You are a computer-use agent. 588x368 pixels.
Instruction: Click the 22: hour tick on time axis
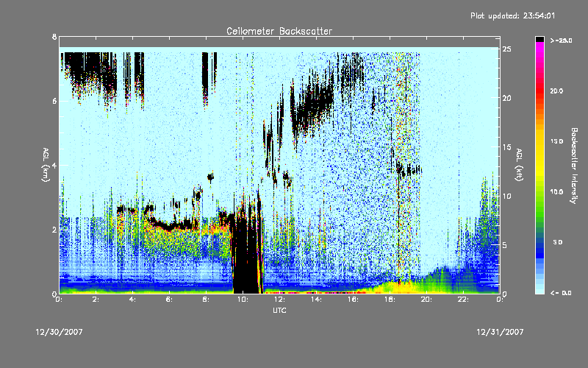click(463, 300)
